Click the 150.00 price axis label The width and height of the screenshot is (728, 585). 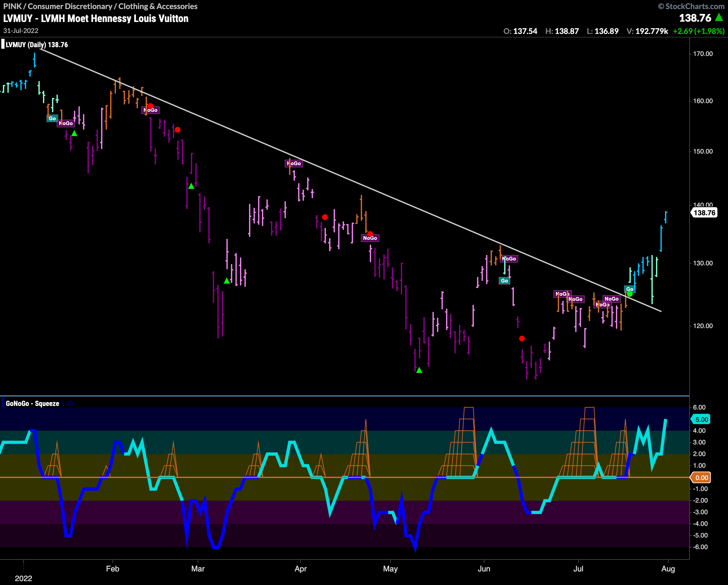point(703,151)
